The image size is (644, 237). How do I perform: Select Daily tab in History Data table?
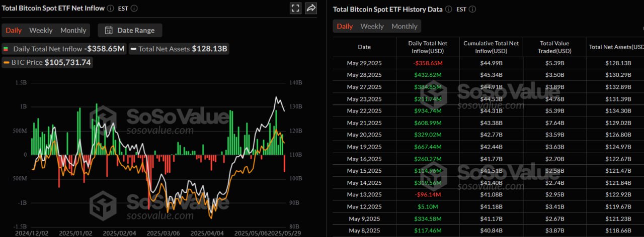pyautogui.click(x=345, y=26)
